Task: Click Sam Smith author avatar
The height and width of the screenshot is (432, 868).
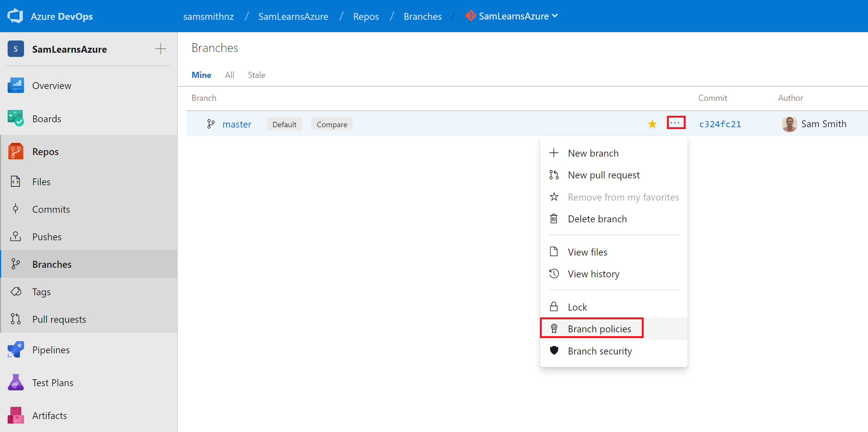Action: tap(789, 124)
